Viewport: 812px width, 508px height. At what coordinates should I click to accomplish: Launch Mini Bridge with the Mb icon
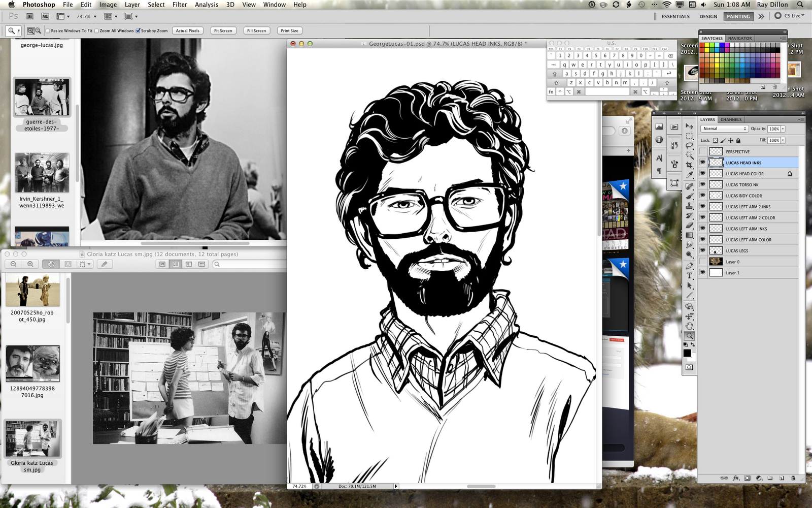coord(45,16)
